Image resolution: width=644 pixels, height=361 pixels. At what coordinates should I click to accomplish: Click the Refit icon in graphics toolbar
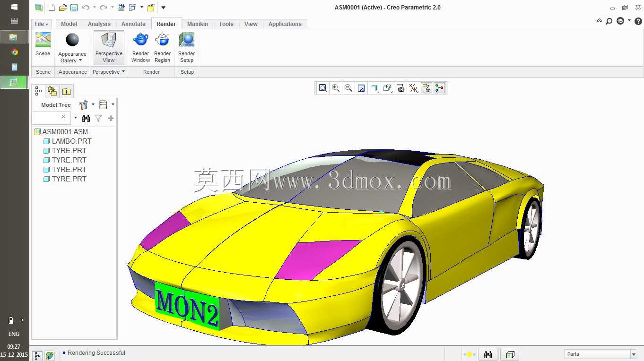point(322,88)
